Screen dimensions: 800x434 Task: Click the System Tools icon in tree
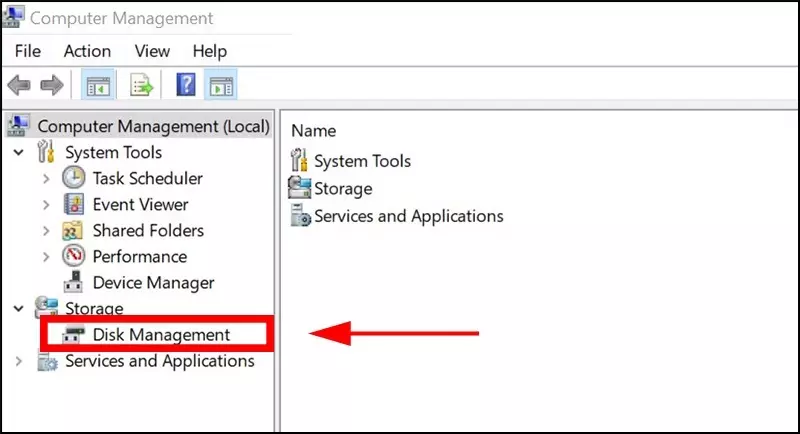point(46,151)
